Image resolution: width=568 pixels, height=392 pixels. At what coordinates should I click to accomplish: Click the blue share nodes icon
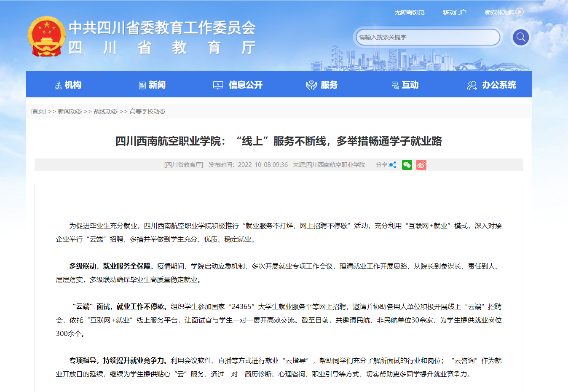click(392, 165)
